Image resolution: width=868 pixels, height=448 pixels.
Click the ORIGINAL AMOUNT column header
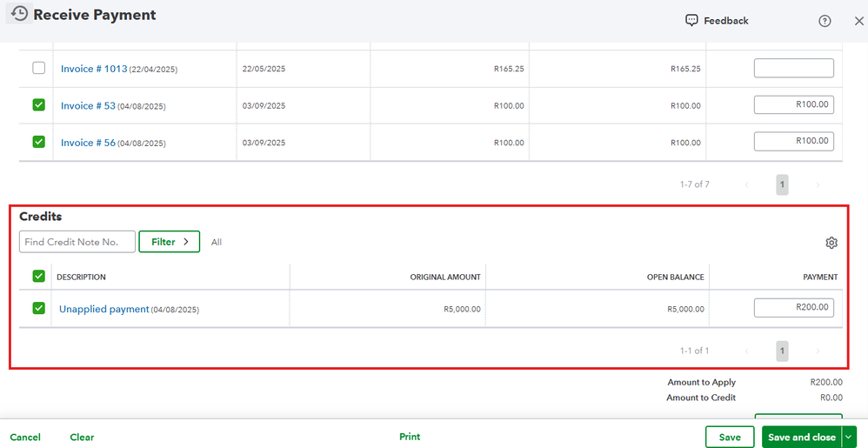click(445, 277)
